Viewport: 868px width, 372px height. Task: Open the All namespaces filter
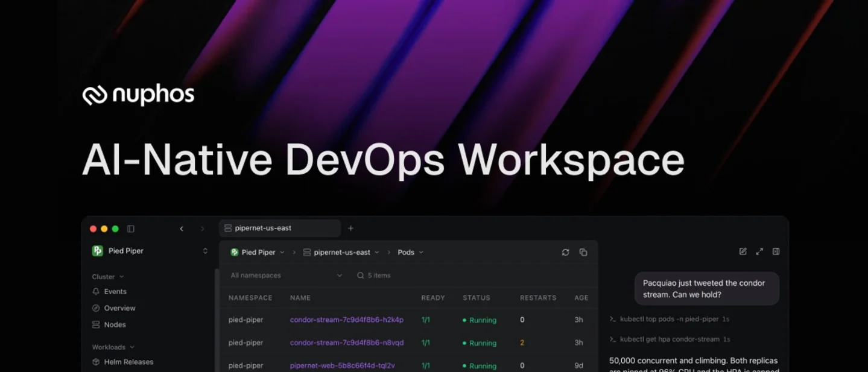pos(286,276)
